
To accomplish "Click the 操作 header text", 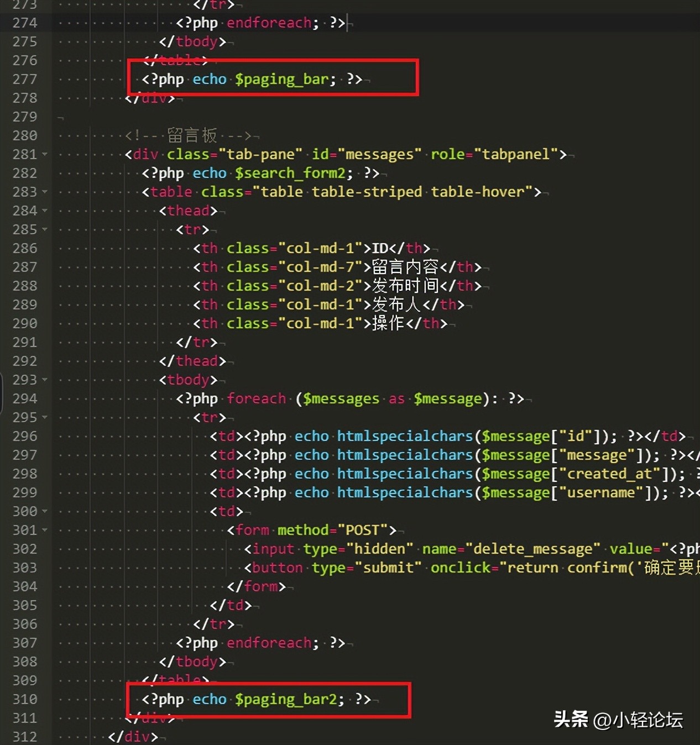I will coord(388,324).
